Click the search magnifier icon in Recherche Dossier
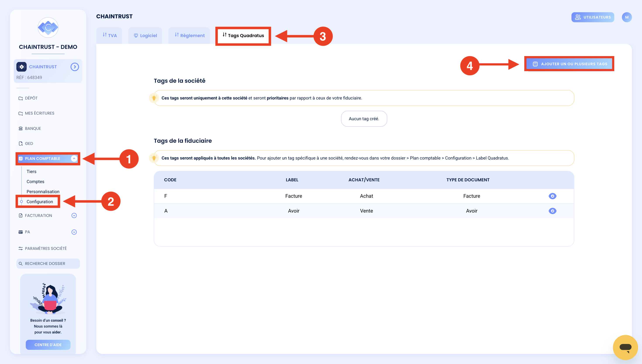 (x=21, y=264)
